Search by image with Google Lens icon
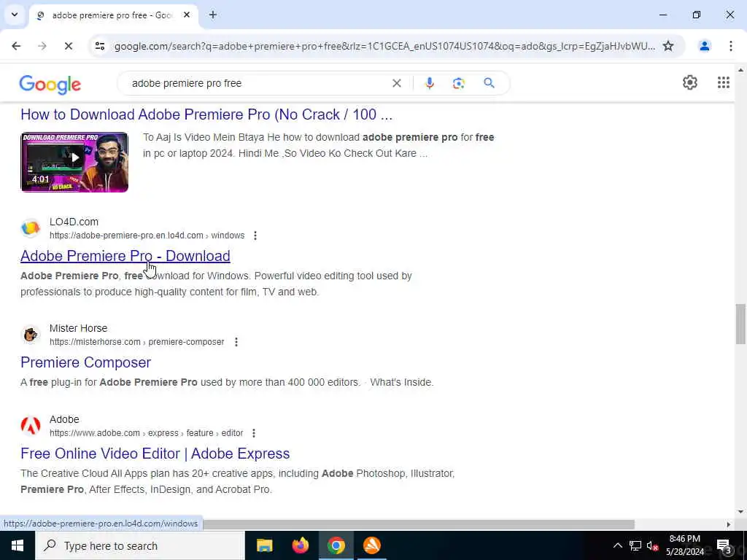The width and height of the screenshot is (747, 560). click(x=458, y=83)
